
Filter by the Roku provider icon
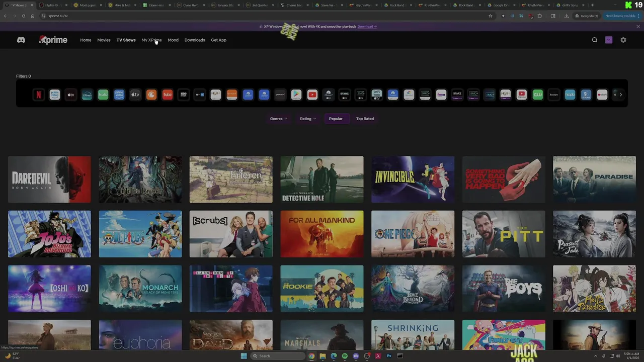click(x=441, y=95)
